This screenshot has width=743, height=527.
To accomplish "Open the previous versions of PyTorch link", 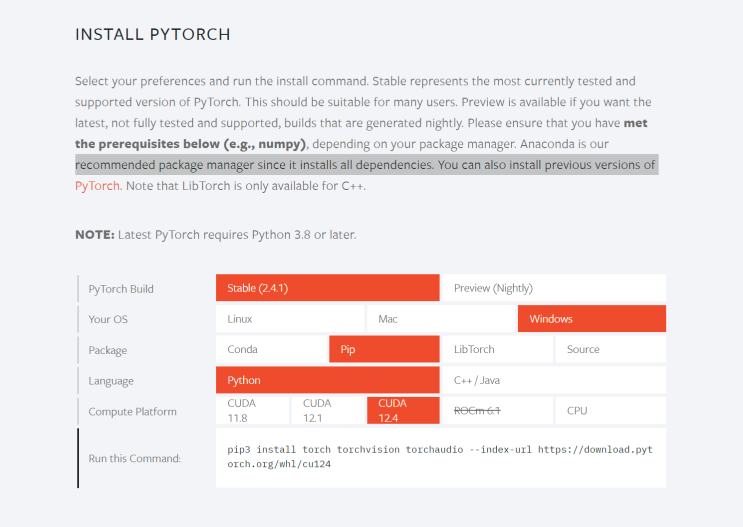I will [x=97, y=186].
